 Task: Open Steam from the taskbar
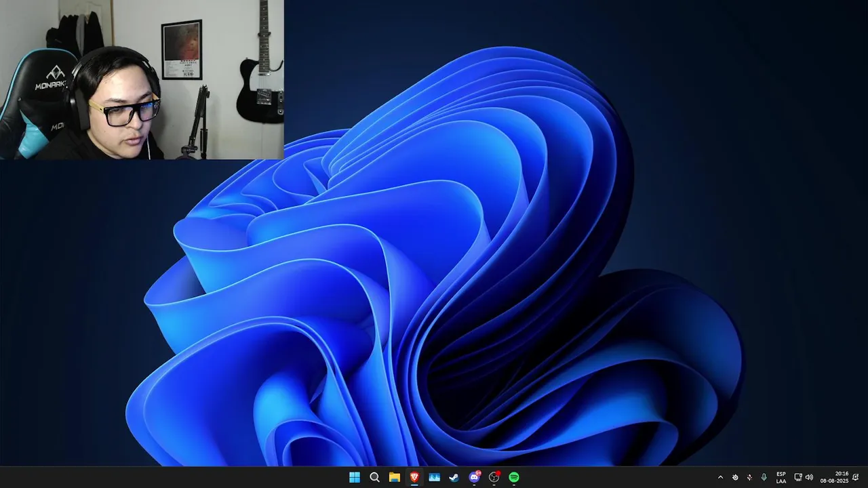[x=454, y=477]
